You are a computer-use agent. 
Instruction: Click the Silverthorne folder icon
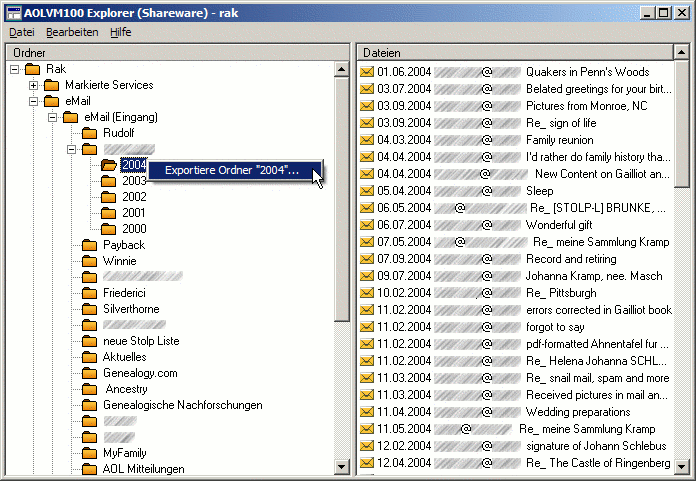(x=90, y=309)
